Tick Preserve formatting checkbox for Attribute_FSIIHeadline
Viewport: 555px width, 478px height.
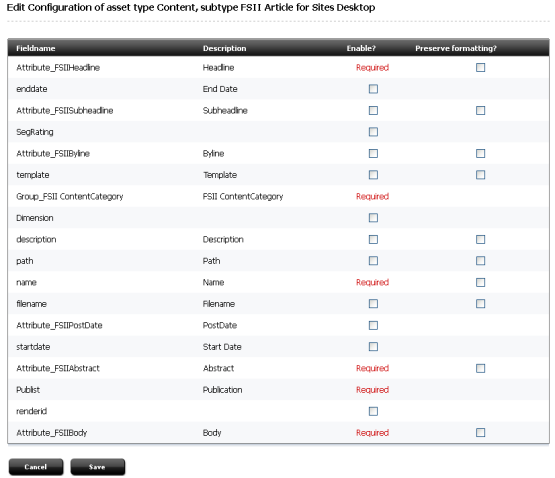[480, 67]
